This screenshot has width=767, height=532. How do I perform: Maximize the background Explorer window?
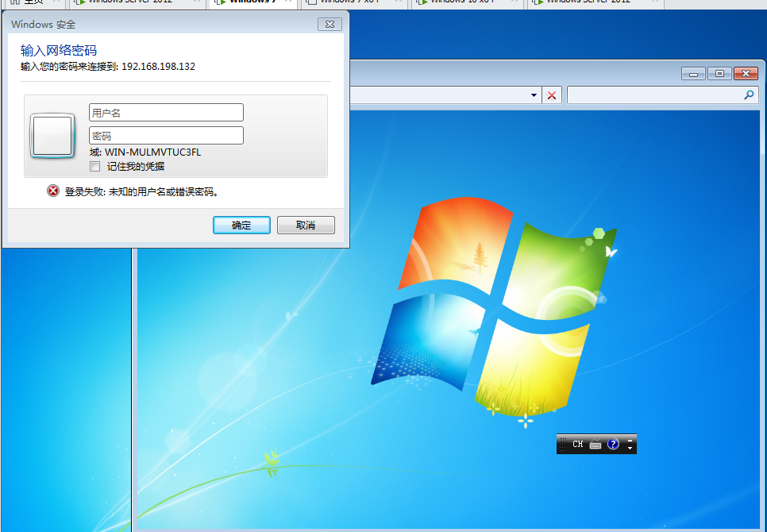719,73
